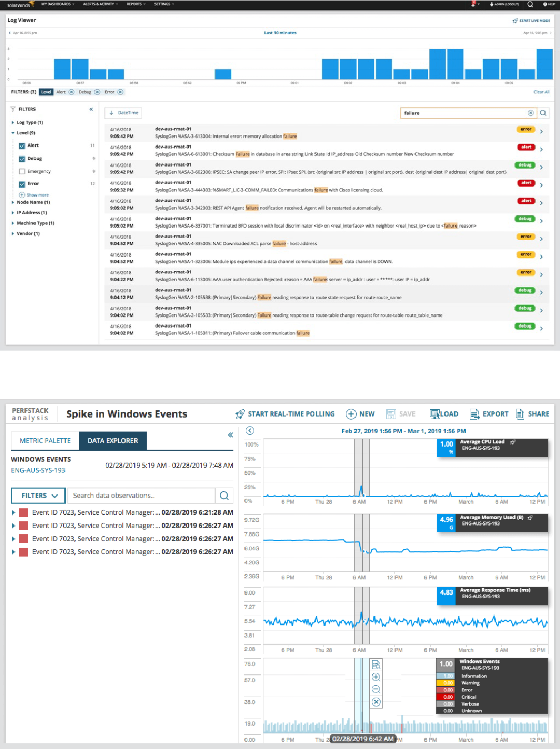Expand the Vendor filter group
The height and width of the screenshot is (749, 560).
(13, 233)
